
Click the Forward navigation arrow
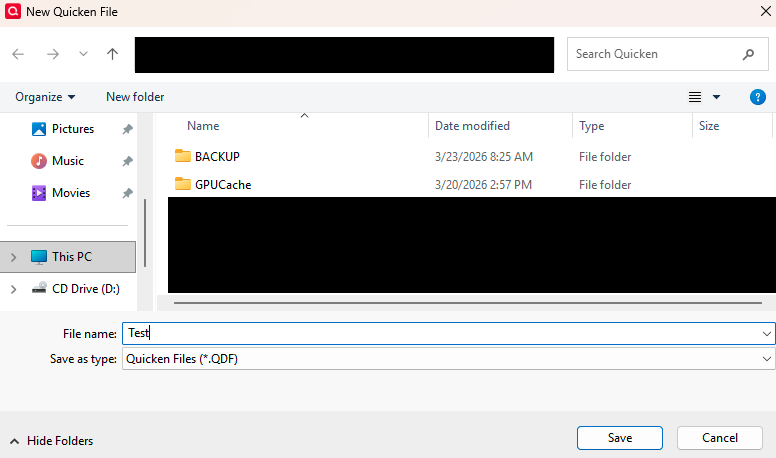pyautogui.click(x=52, y=54)
